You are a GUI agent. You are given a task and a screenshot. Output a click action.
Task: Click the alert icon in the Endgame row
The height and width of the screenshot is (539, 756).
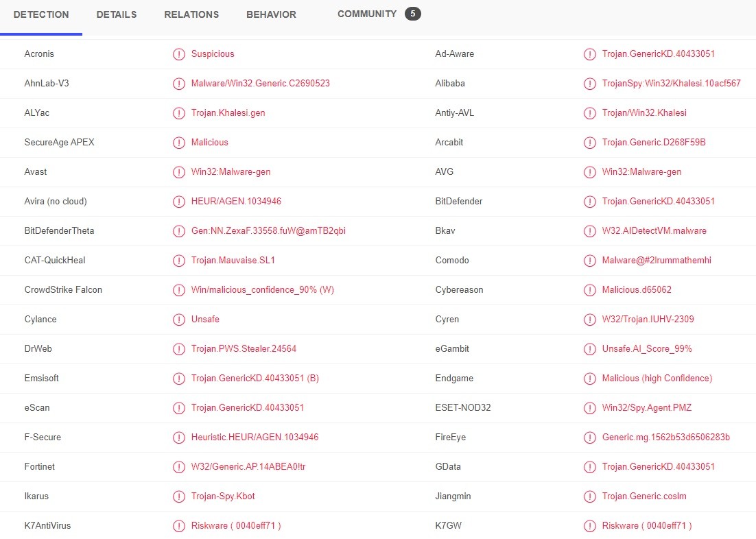point(590,379)
